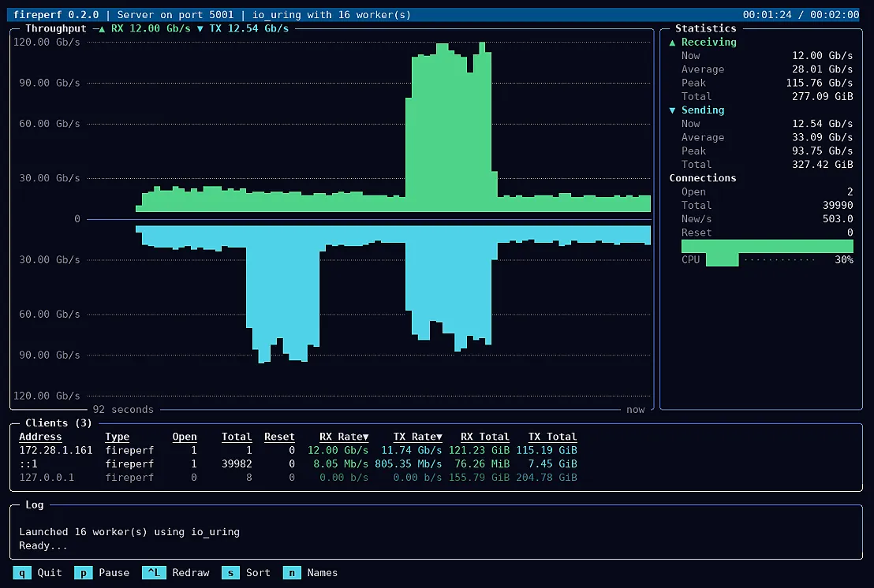Click the cyan Sending down-triangle icon
Screen dimensions: 874x588
tap(672, 110)
